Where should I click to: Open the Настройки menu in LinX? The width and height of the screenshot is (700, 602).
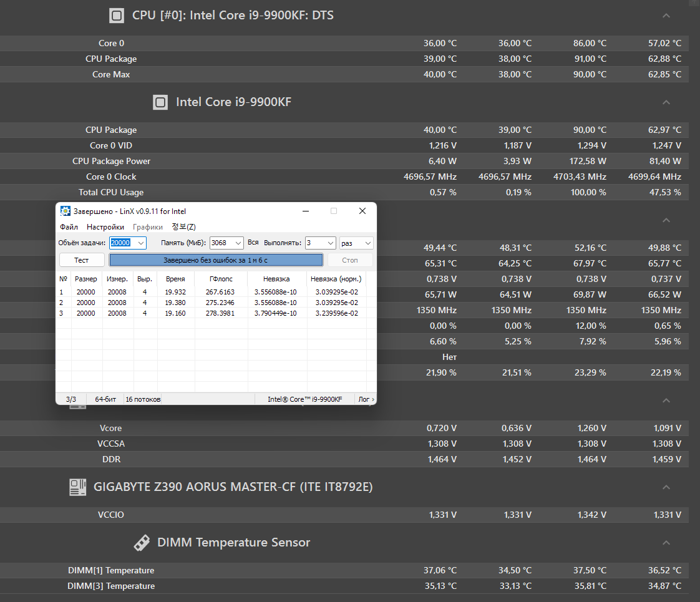coord(105,226)
